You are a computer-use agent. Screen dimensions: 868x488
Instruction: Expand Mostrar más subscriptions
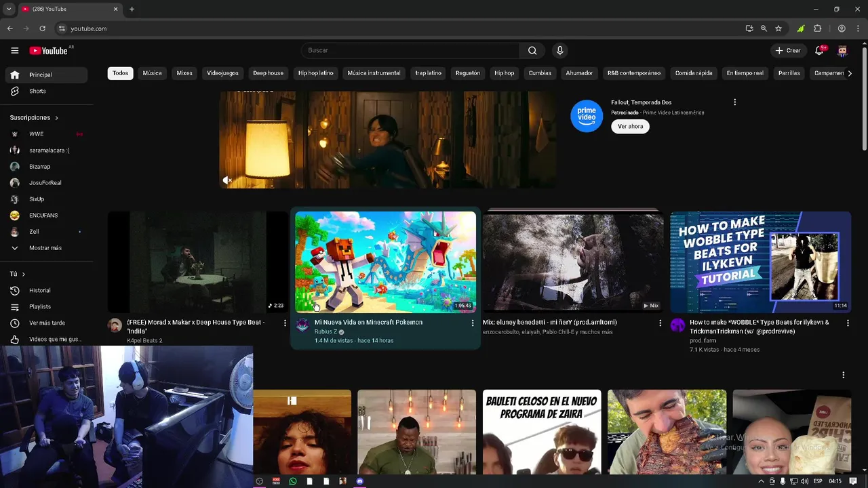click(x=45, y=248)
